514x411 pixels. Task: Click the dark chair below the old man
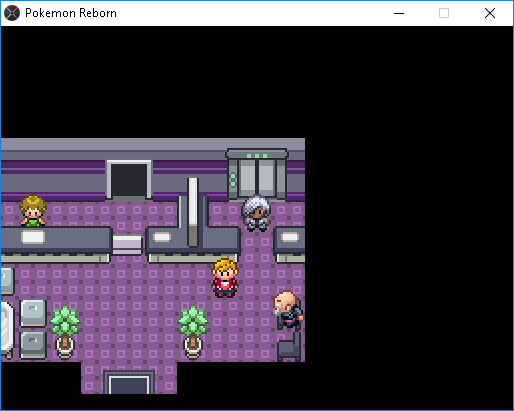[x=289, y=348]
